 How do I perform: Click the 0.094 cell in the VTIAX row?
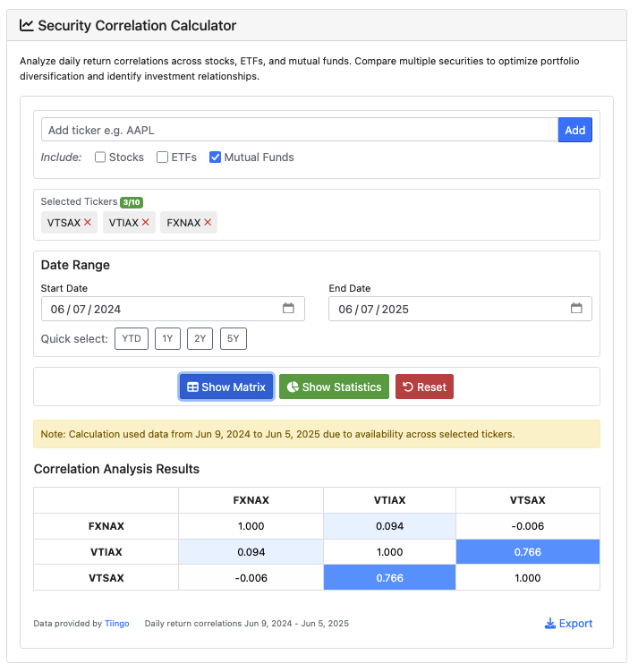pyautogui.click(x=251, y=552)
